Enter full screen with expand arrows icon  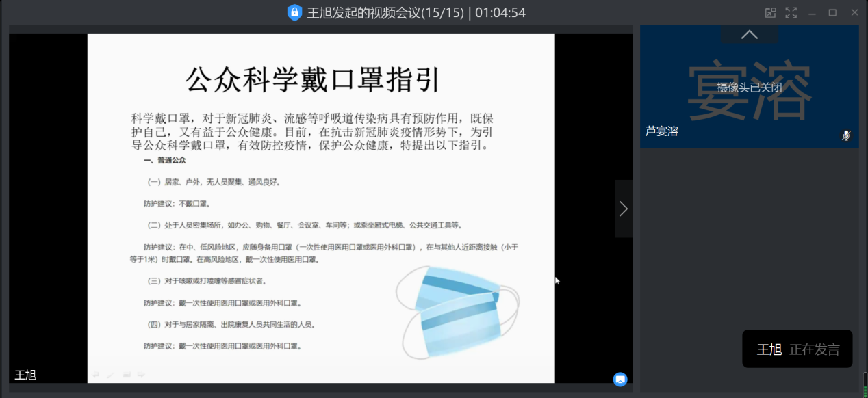(791, 12)
